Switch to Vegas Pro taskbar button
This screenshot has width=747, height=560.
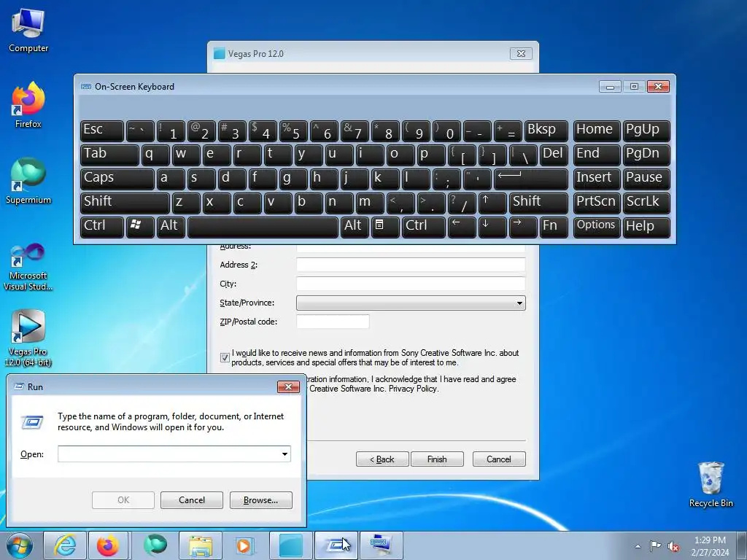pos(290,545)
